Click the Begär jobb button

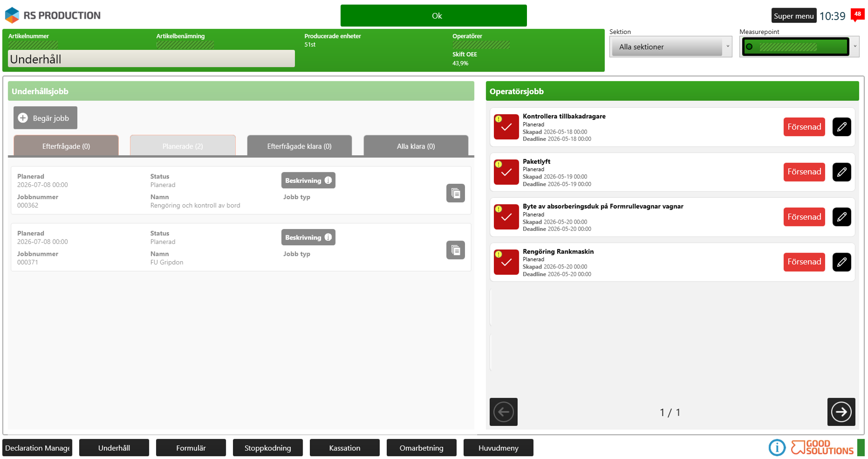click(x=45, y=118)
